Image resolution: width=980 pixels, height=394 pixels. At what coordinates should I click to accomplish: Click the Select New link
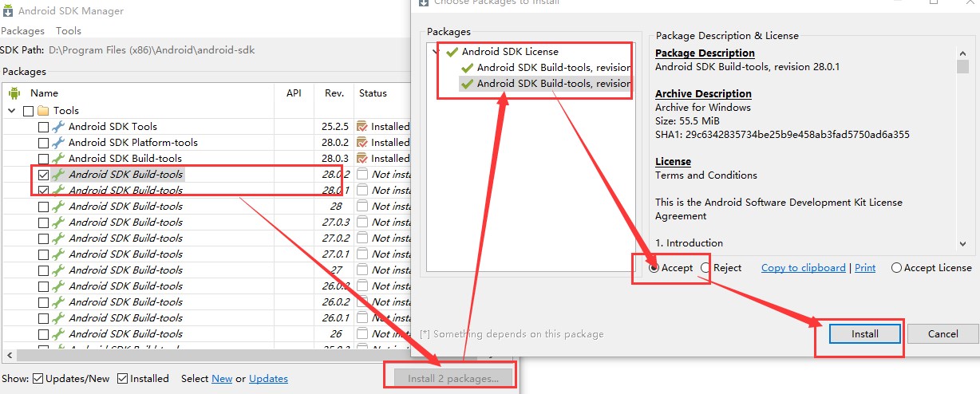tap(222, 379)
